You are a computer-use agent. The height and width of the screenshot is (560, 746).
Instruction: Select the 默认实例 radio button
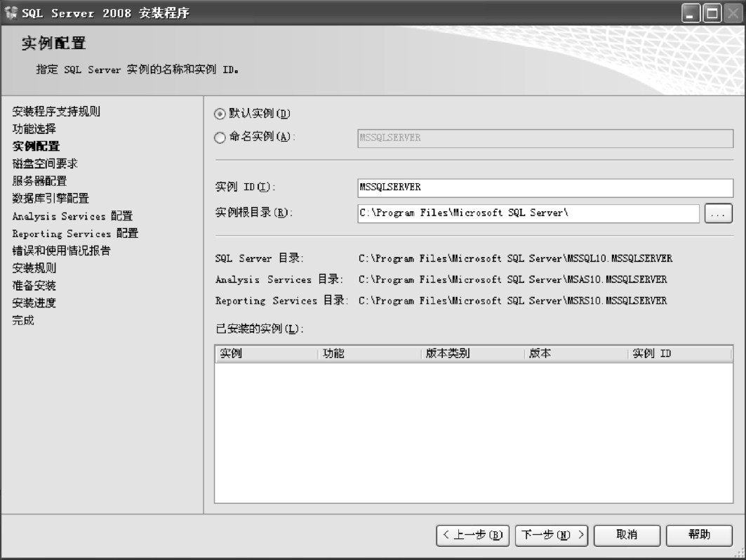(x=220, y=114)
